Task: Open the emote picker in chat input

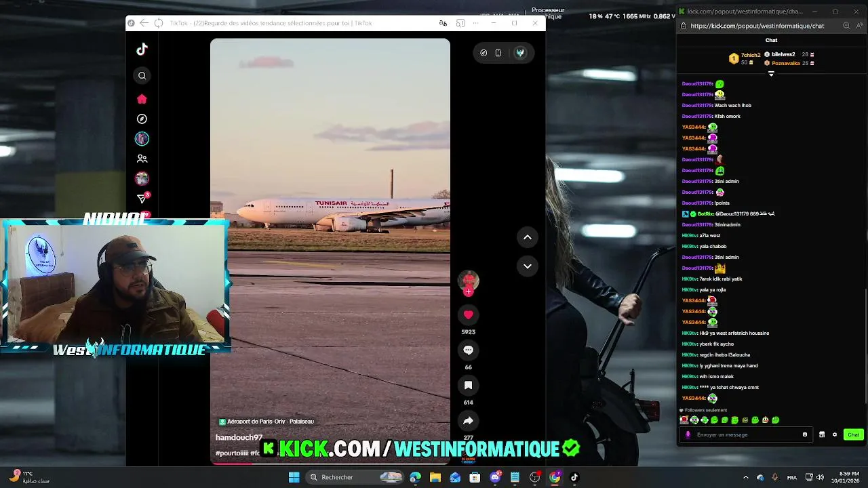Action: point(805,434)
